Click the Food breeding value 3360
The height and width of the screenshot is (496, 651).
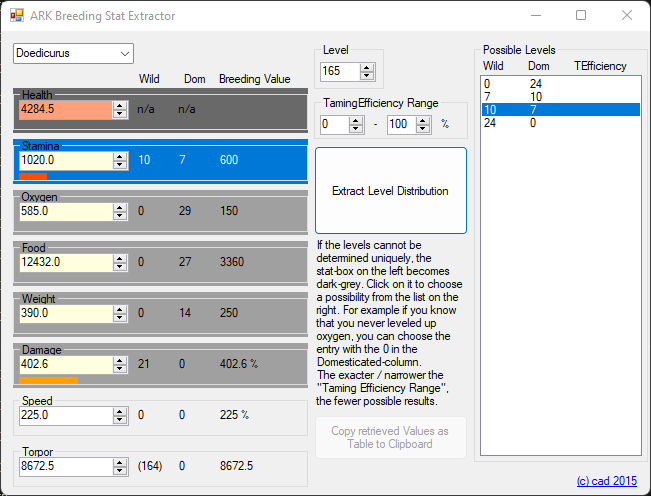pyautogui.click(x=232, y=262)
